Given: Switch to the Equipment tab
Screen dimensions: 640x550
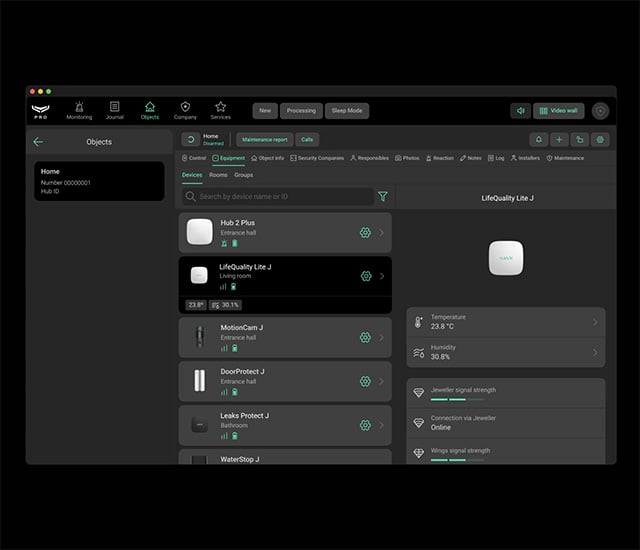Looking at the screenshot, I should point(229,158).
